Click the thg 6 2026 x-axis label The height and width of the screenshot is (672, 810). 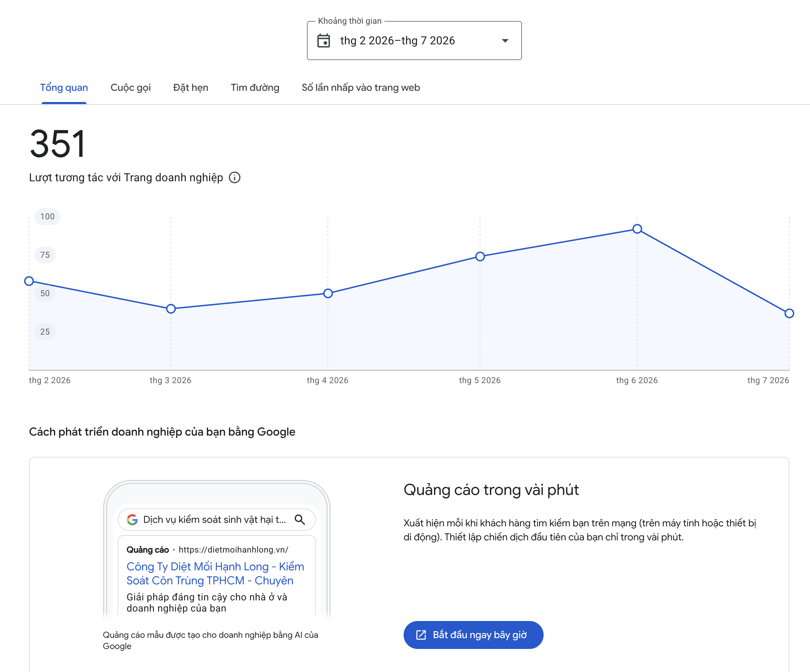637,380
